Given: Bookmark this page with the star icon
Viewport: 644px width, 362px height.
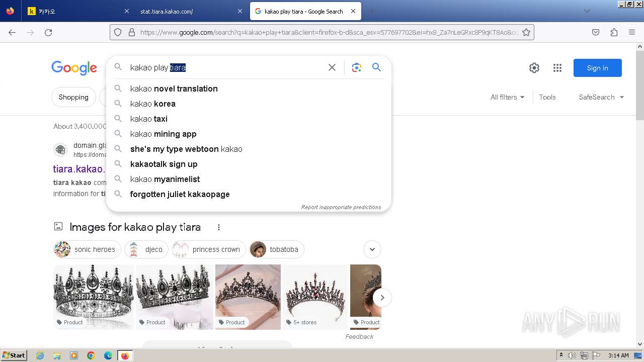Looking at the screenshot, I should coord(526,32).
